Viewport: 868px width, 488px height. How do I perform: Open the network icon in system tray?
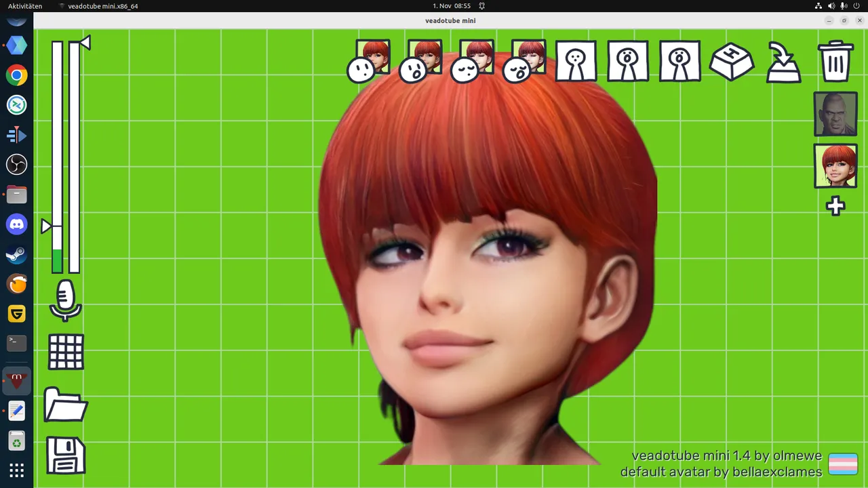[x=818, y=6]
